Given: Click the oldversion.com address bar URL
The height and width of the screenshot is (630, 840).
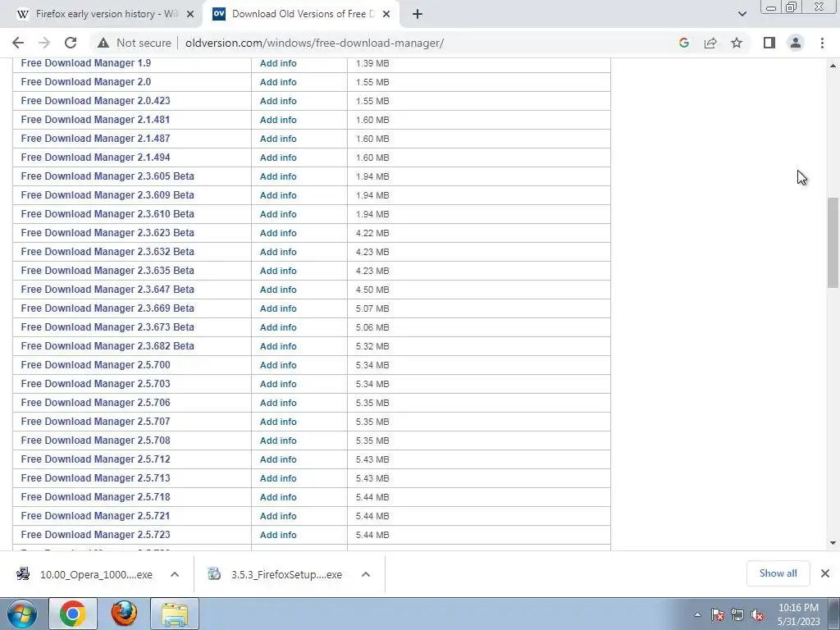Looking at the screenshot, I should coord(314,43).
